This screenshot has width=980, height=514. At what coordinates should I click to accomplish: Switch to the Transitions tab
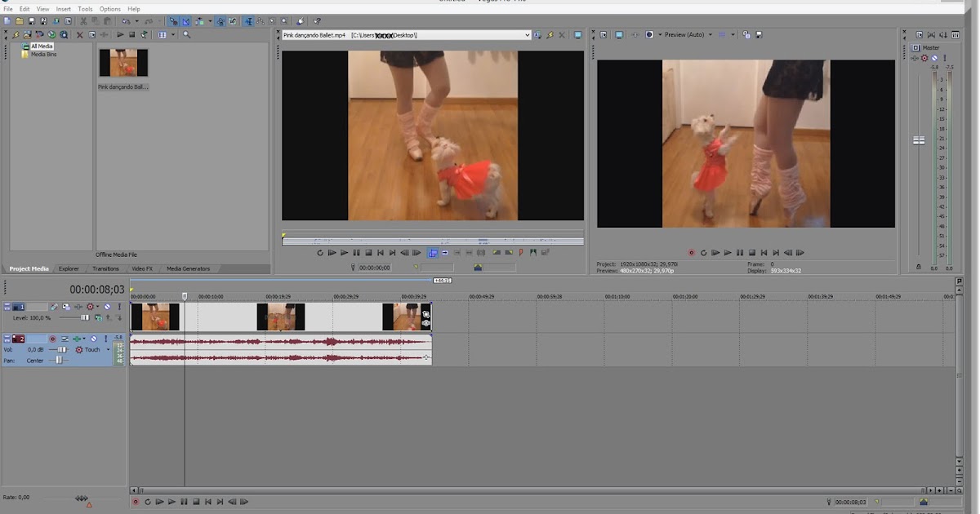[x=105, y=268]
